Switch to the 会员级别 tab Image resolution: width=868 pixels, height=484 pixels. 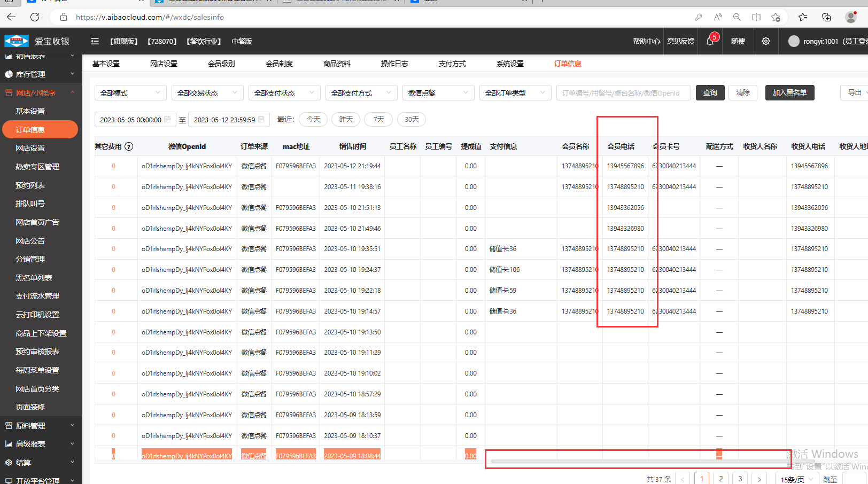click(221, 64)
